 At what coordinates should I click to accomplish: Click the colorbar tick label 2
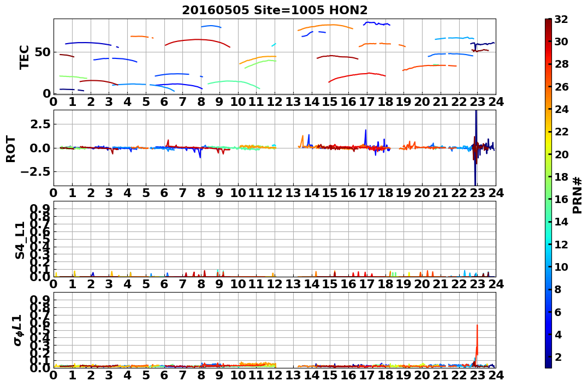click(558, 356)
